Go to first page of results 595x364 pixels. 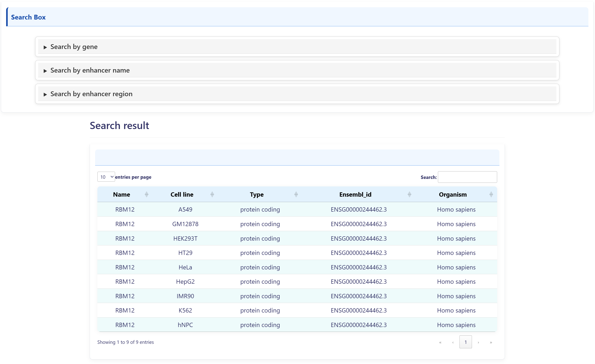click(x=440, y=342)
